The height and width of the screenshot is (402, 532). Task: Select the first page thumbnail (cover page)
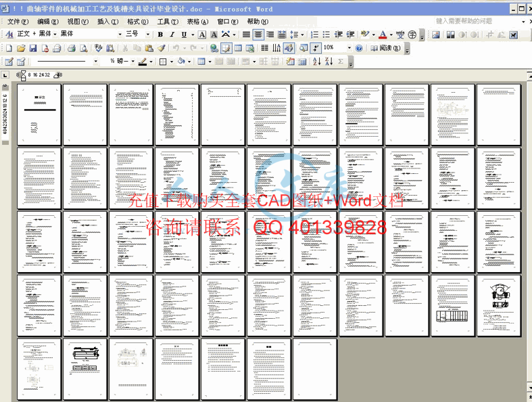click(39, 115)
